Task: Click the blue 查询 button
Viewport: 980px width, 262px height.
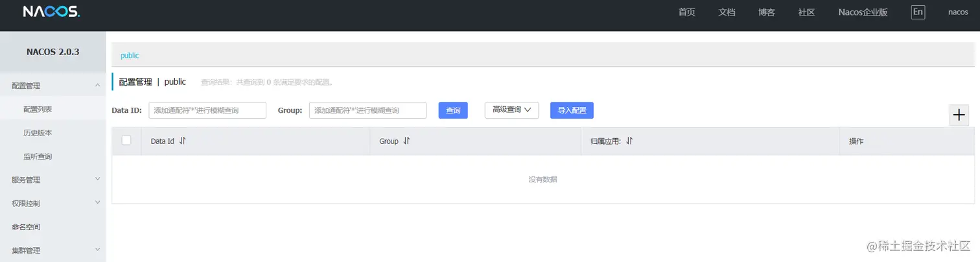Action: [453, 110]
